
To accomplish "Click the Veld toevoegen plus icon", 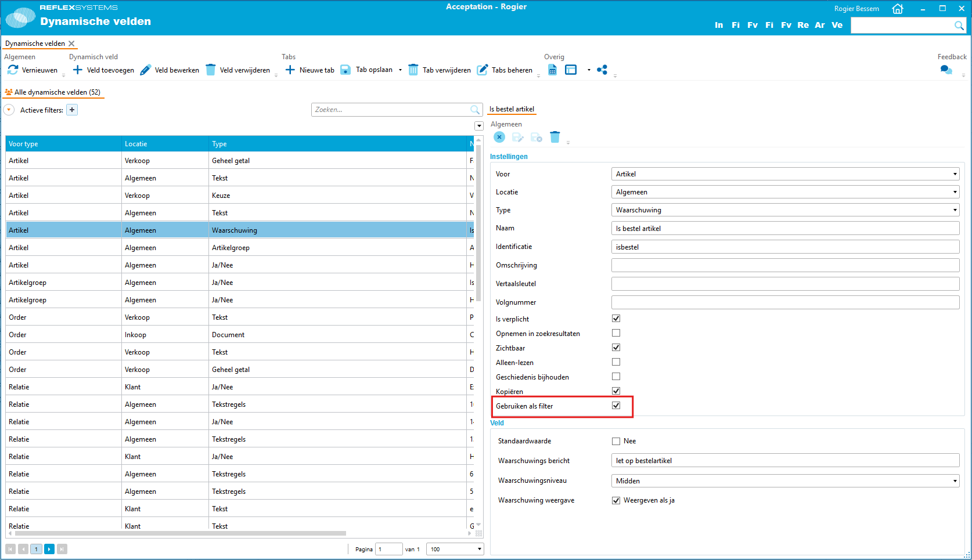I will 77,70.
